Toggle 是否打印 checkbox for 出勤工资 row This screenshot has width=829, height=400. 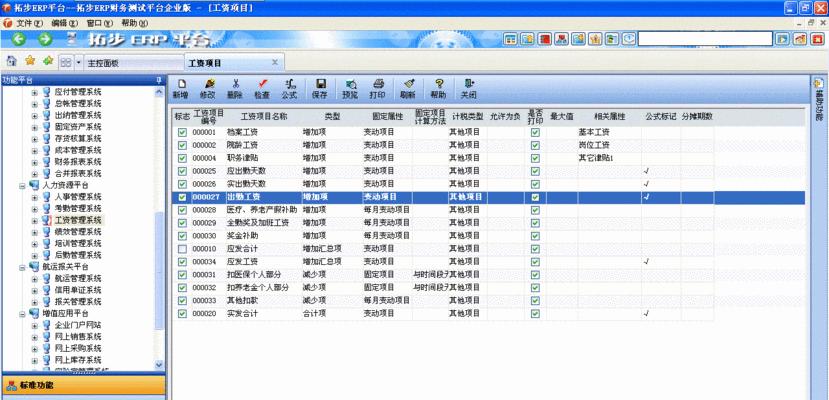(535, 197)
